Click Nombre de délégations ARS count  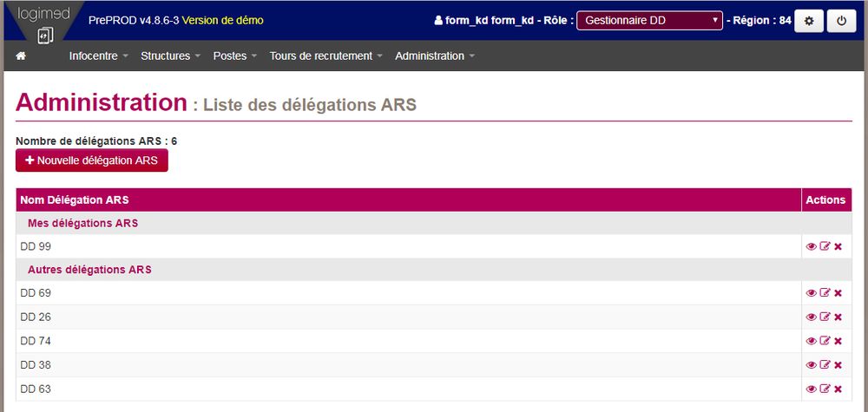pyautogui.click(x=96, y=141)
